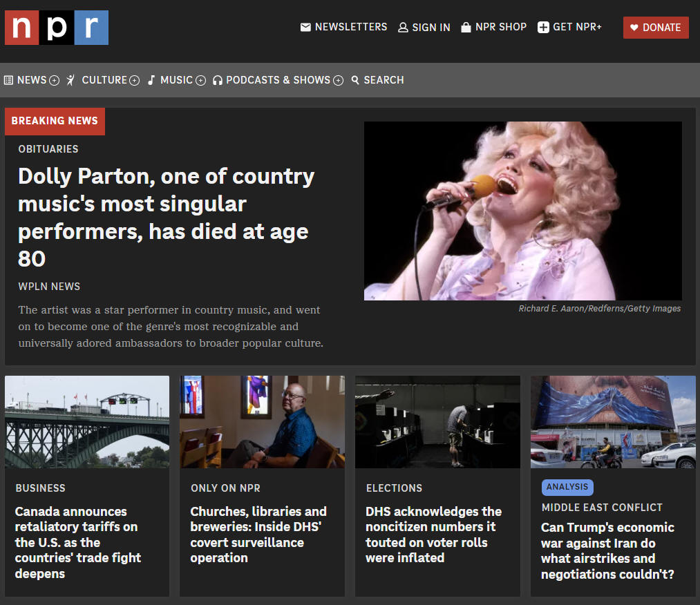700x605 pixels.
Task: Click the Search magnifier icon
Action: pos(355,80)
